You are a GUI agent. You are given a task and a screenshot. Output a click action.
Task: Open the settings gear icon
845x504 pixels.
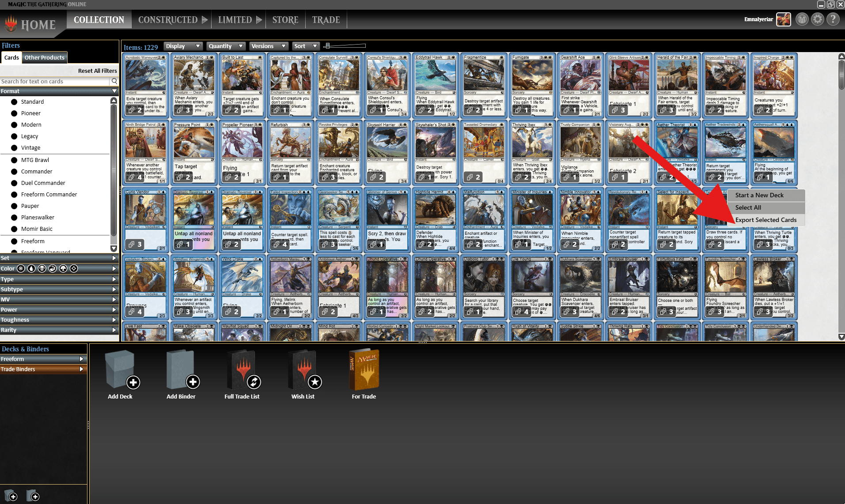(818, 19)
